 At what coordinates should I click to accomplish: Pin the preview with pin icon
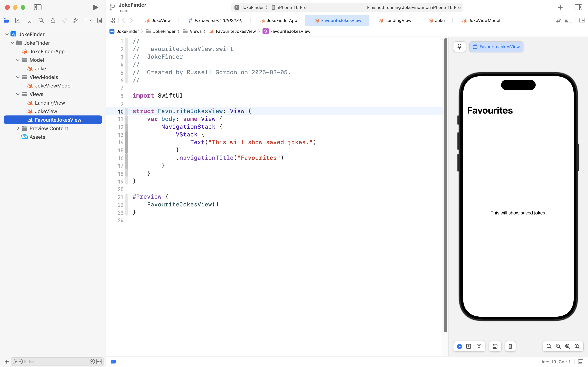pos(459,46)
